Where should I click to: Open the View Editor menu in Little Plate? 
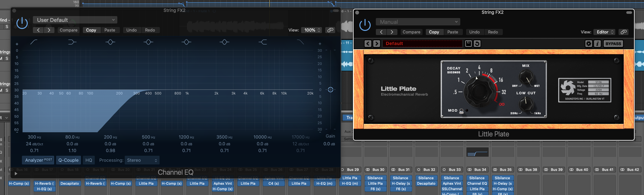pyautogui.click(x=605, y=32)
